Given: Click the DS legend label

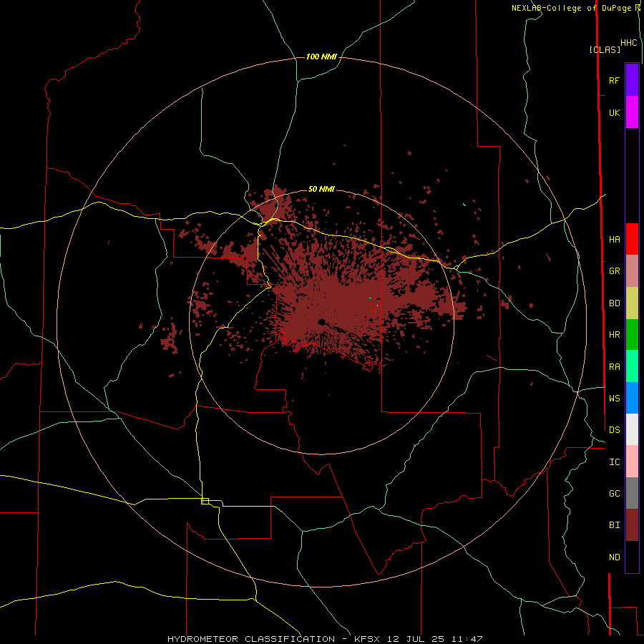Looking at the screenshot, I should point(614,430).
